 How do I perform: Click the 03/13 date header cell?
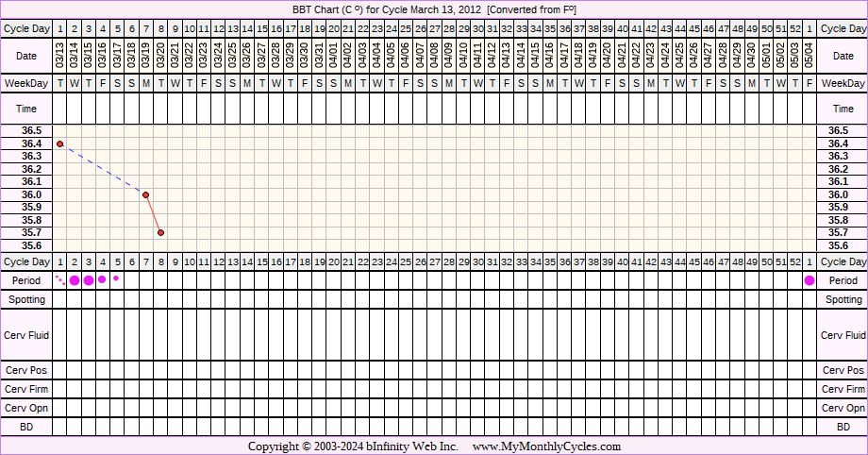60,57
